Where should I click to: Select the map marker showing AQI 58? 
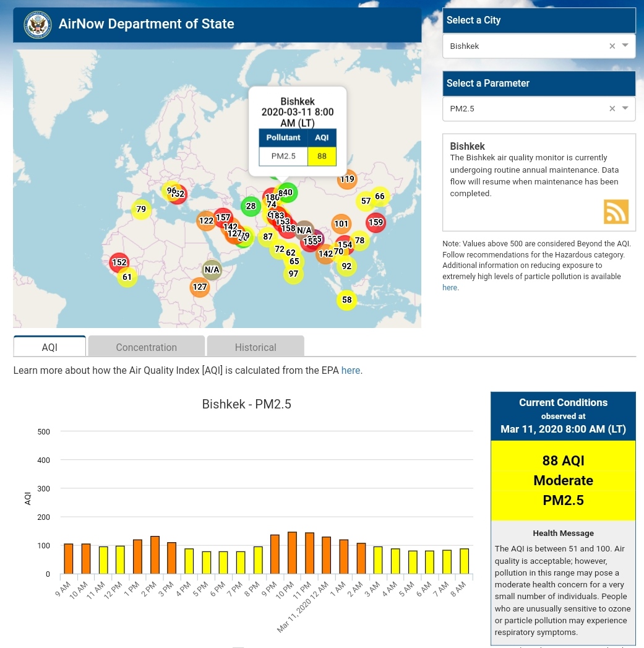[346, 300]
